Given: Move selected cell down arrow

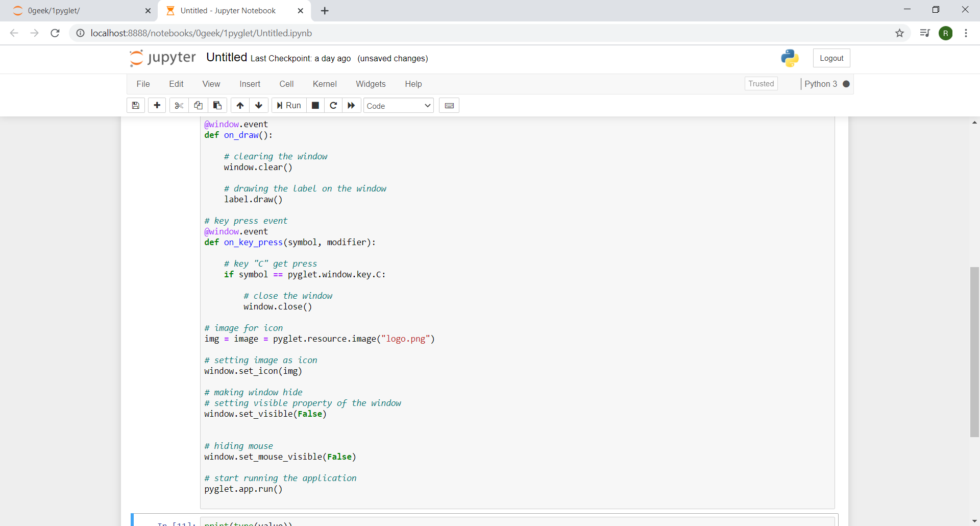Looking at the screenshot, I should pyautogui.click(x=259, y=106).
